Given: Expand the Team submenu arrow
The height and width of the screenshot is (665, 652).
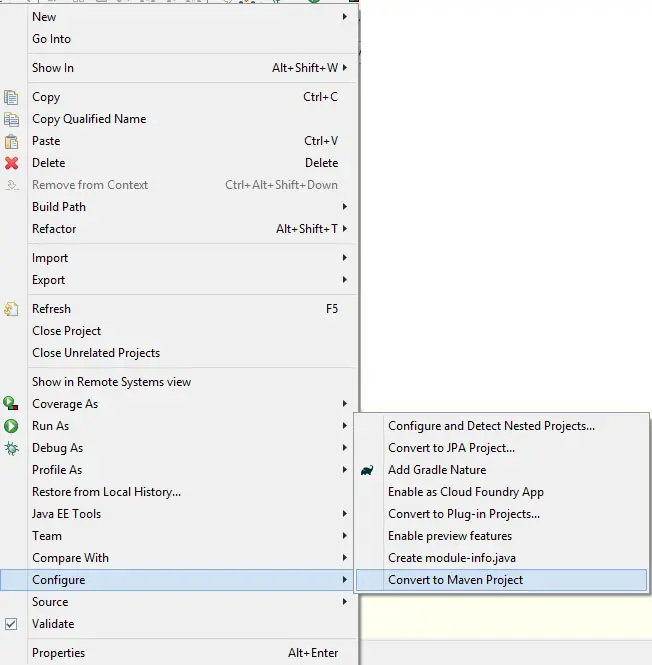Looking at the screenshot, I should 345,536.
